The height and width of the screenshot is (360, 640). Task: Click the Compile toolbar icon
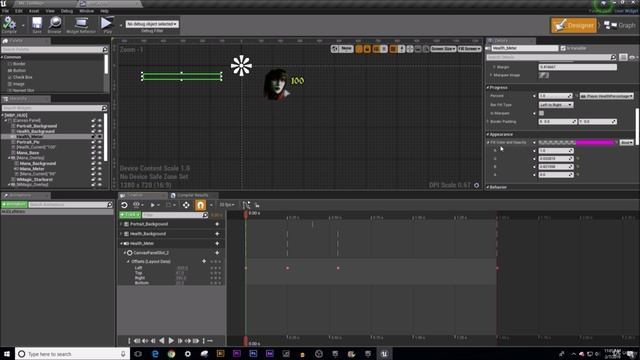(x=9, y=24)
